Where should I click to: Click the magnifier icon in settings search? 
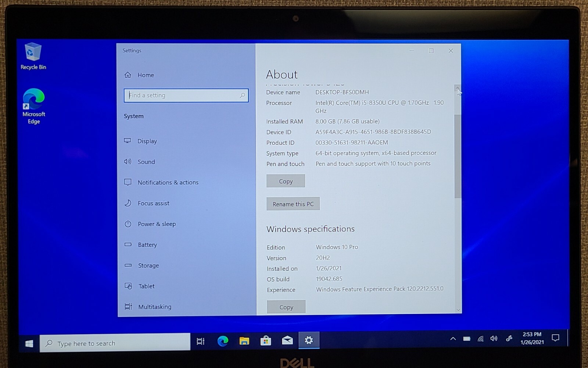[x=242, y=95]
